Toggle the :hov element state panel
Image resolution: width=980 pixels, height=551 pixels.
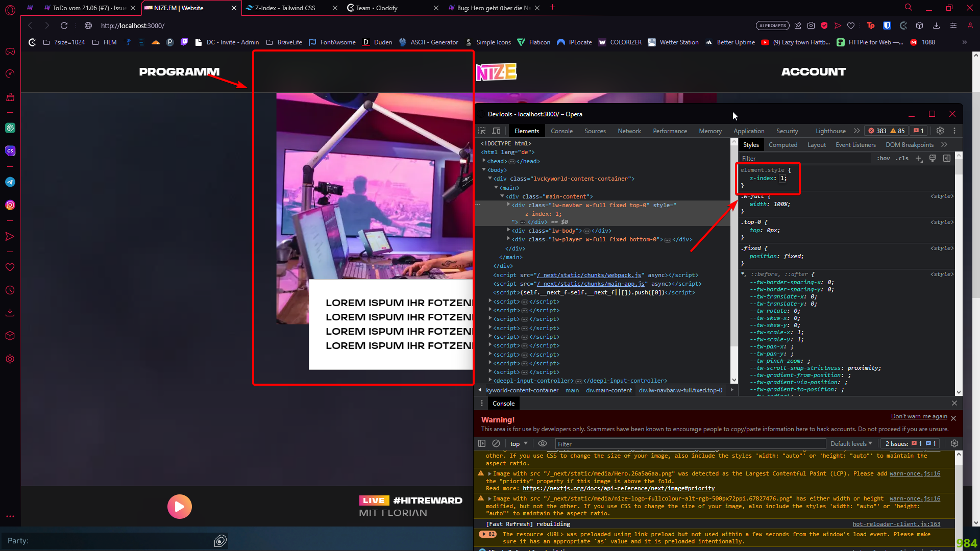pyautogui.click(x=884, y=159)
